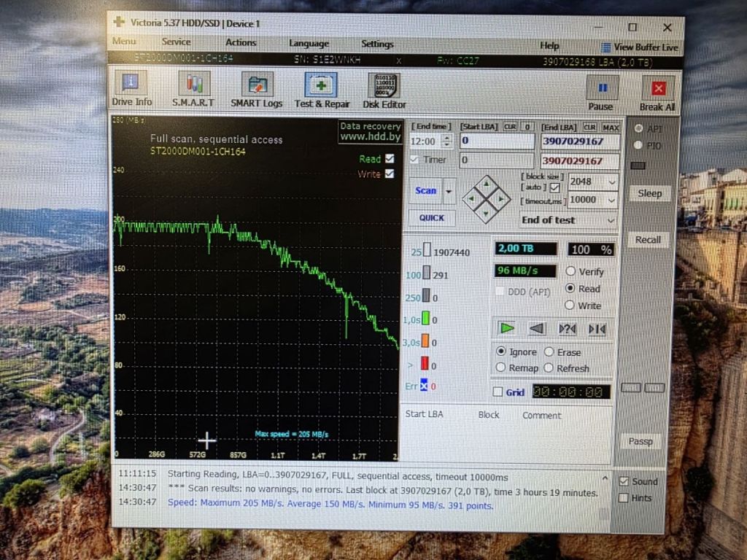The height and width of the screenshot is (560, 747).
Task: Open the S.M.A.R.T view
Action: point(193,89)
